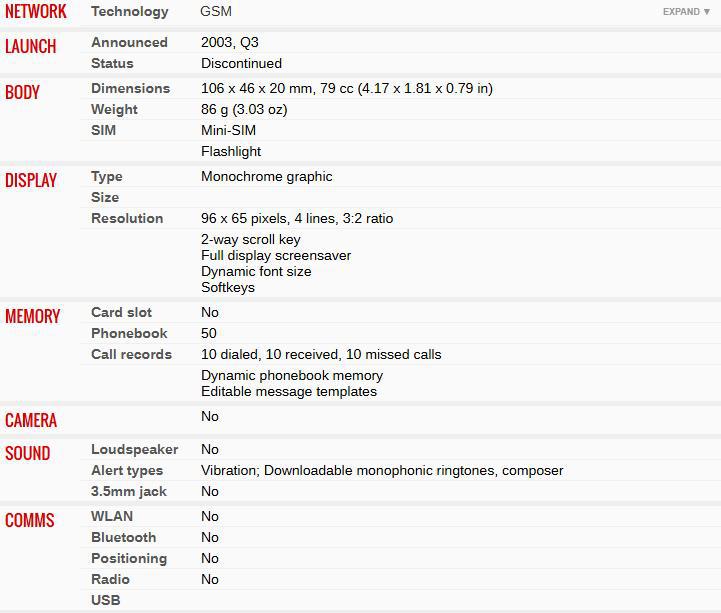Select the Dimensions spec label
Image resolution: width=721 pixels, height=613 pixels.
[130, 89]
